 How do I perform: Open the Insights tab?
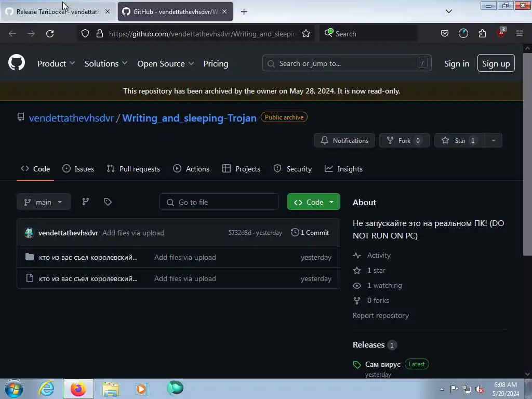[x=343, y=169]
